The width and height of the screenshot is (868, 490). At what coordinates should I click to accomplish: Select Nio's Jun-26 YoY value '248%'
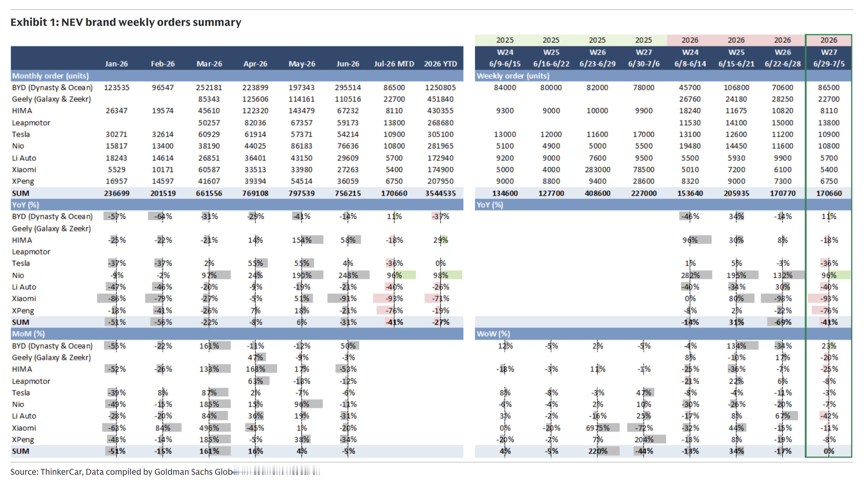pos(348,275)
